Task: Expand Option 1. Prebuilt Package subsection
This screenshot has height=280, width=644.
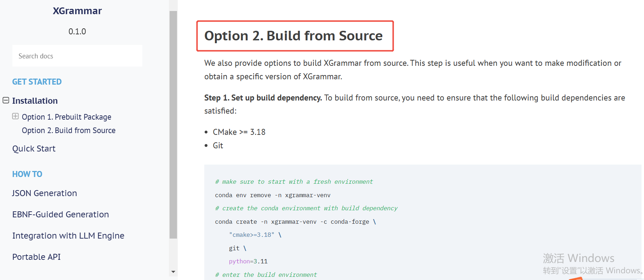Action: [15, 116]
